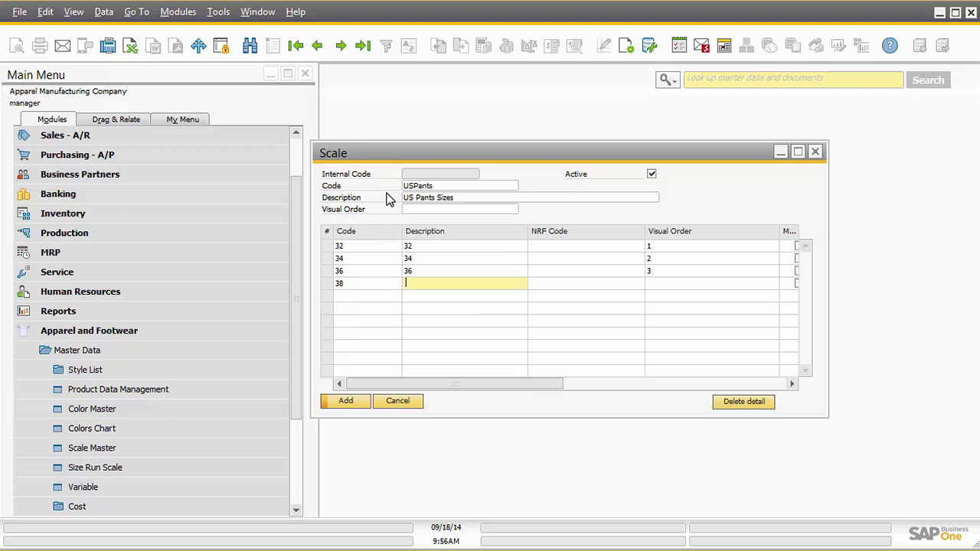Click the Lock Screen toolbar icon
This screenshot has width=980, height=551.
tap(221, 46)
